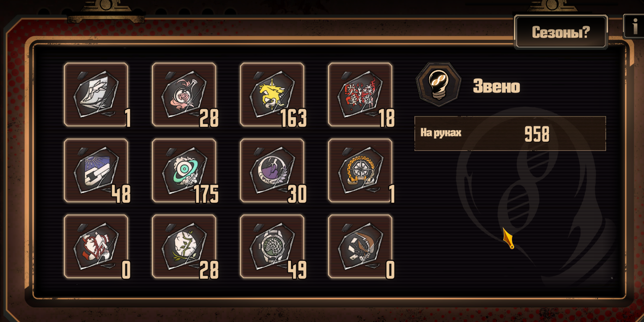
Task: Click the ringed eye planet shard 175
Action: pyautogui.click(x=184, y=170)
